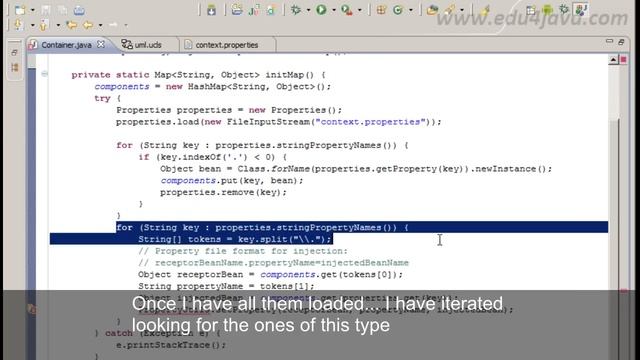Toggle Mark Occurrences highlighter icon

pyautogui.click(x=484, y=10)
